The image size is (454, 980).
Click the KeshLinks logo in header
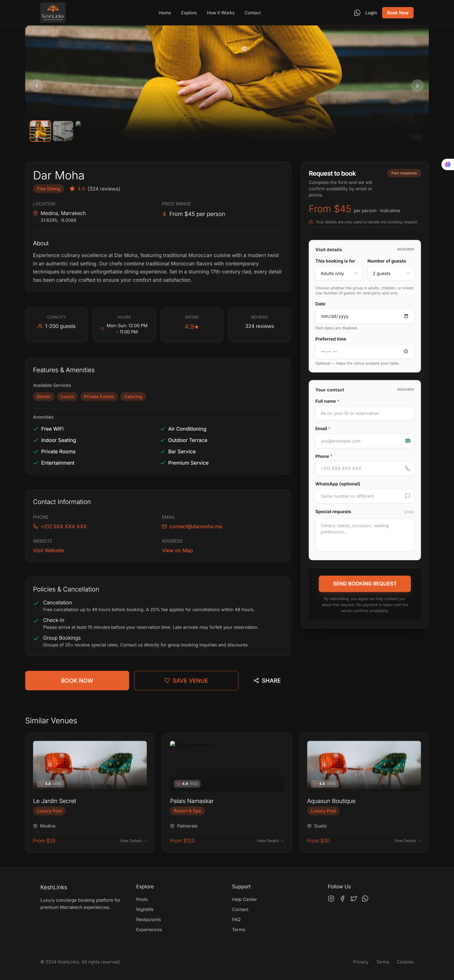point(53,13)
